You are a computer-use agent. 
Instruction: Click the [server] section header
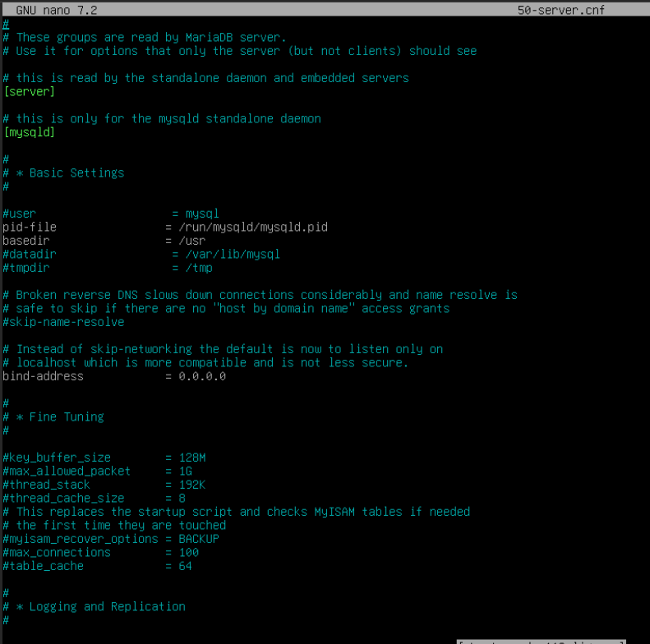pos(29,91)
